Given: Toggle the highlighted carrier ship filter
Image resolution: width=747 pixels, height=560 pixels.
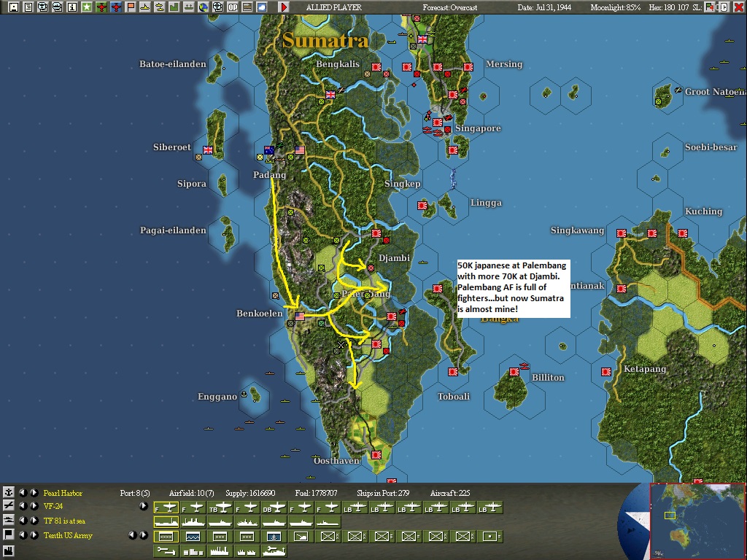Looking at the screenshot, I should tap(166, 522).
